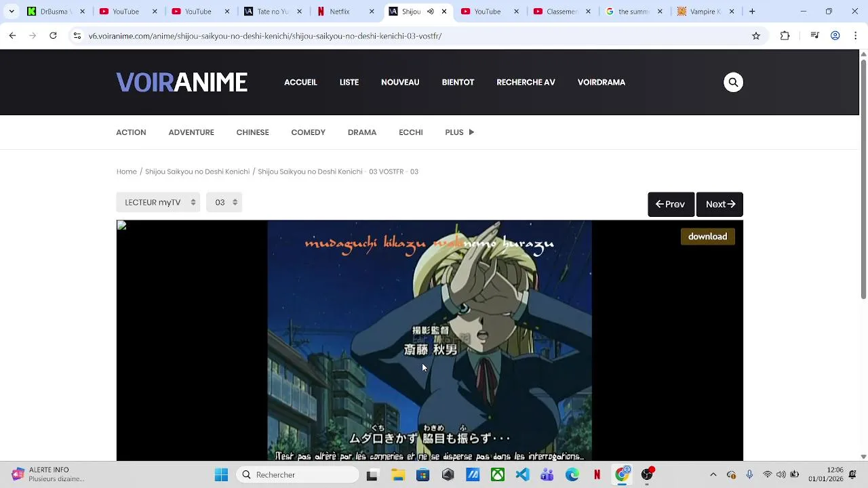Browse the DRAMA genre
The height and width of the screenshot is (488, 868).
point(362,132)
